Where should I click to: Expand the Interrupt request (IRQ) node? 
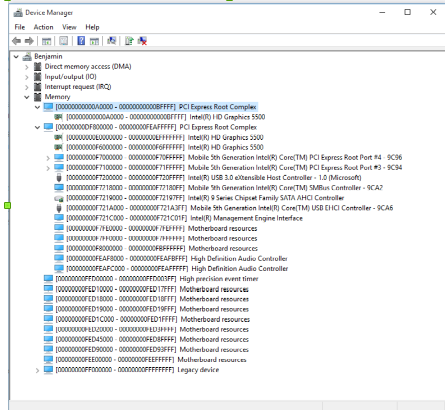(27, 87)
